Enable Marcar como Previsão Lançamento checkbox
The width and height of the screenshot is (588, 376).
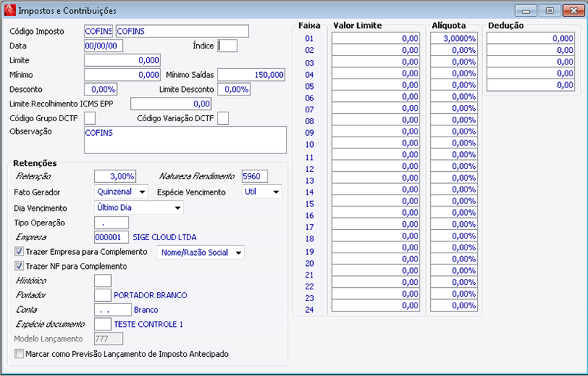(x=19, y=353)
